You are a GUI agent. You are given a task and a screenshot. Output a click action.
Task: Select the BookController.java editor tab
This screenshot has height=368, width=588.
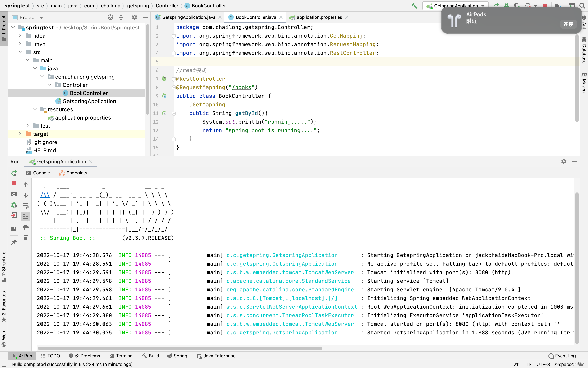click(256, 17)
